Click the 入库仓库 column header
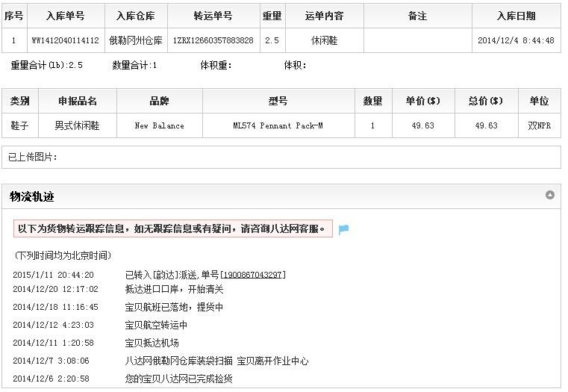 (x=136, y=16)
